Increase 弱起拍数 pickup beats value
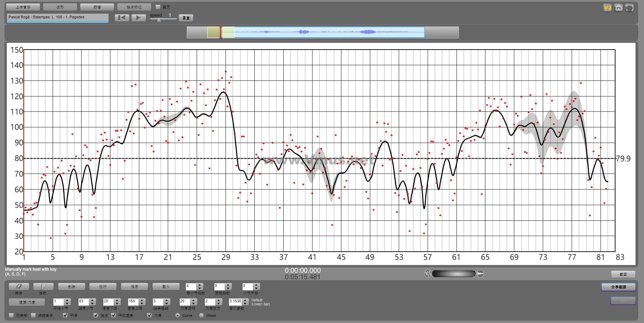The height and width of the screenshot is (323, 644). pyautogui.click(x=228, y=285)
